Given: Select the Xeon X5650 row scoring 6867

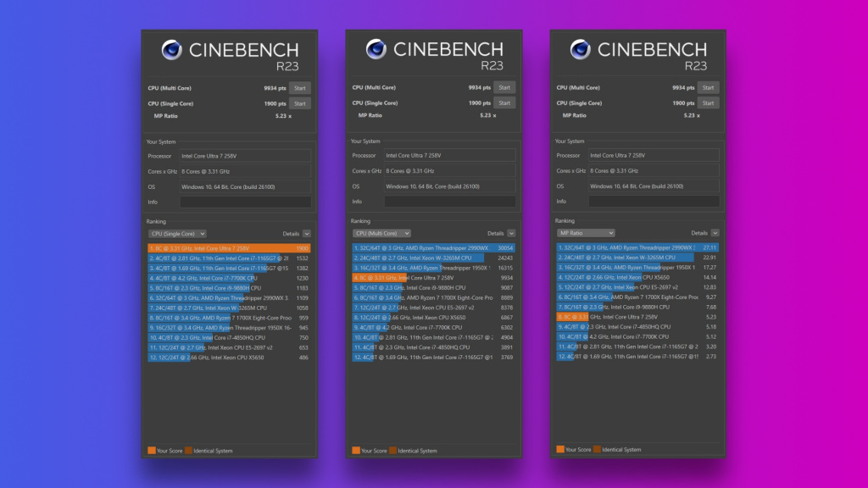Looking at the screenshot, I should pyautogui.click(x=433, y=318).
